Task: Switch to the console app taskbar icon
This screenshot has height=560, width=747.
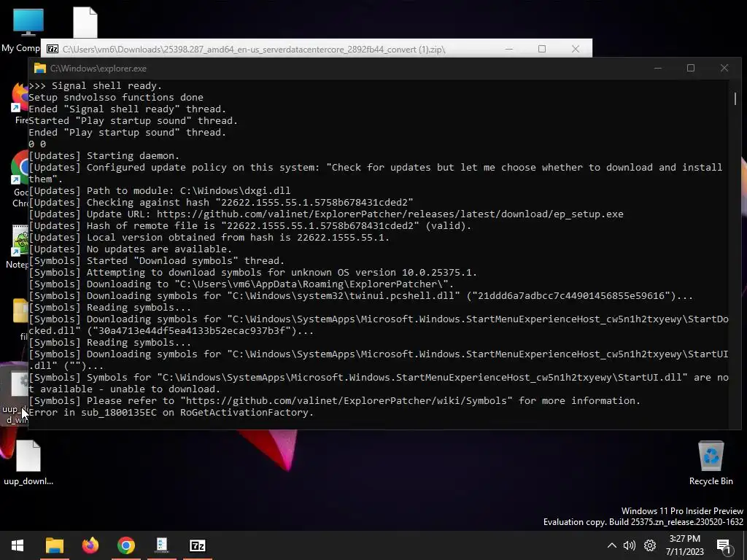Action: point(162,545)
